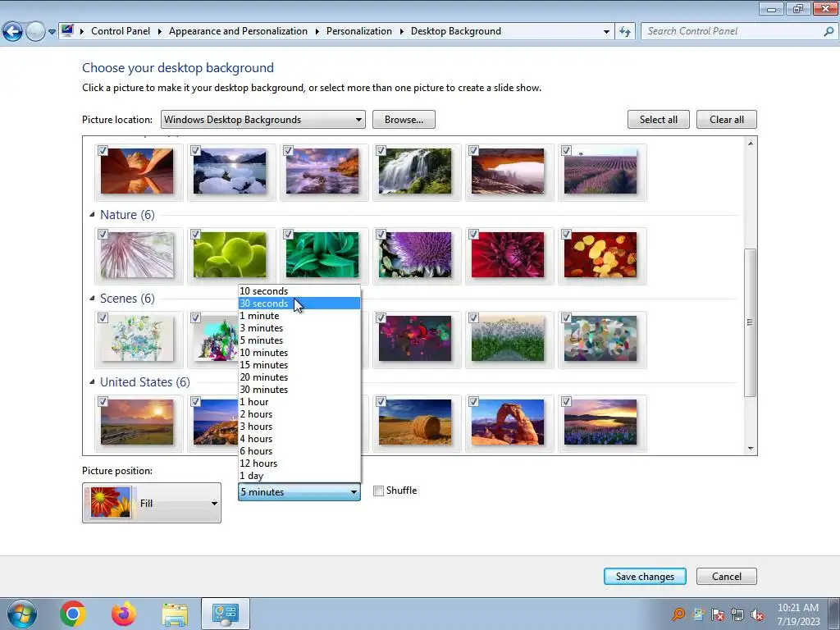Select the purple lake sunset thumbnail
Screen dimensions: 840x630
pyautogui.click(x=600, y=422)
